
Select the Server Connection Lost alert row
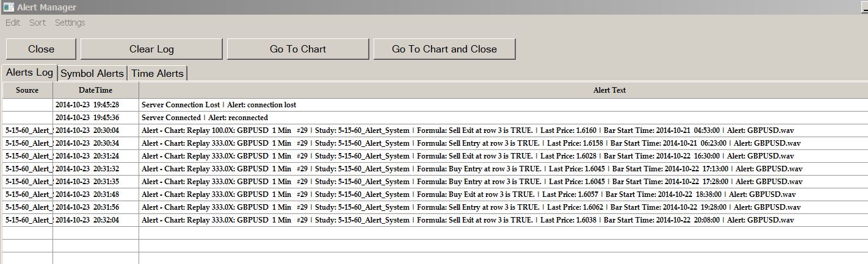pyautogui.click(x=219, y=105)
